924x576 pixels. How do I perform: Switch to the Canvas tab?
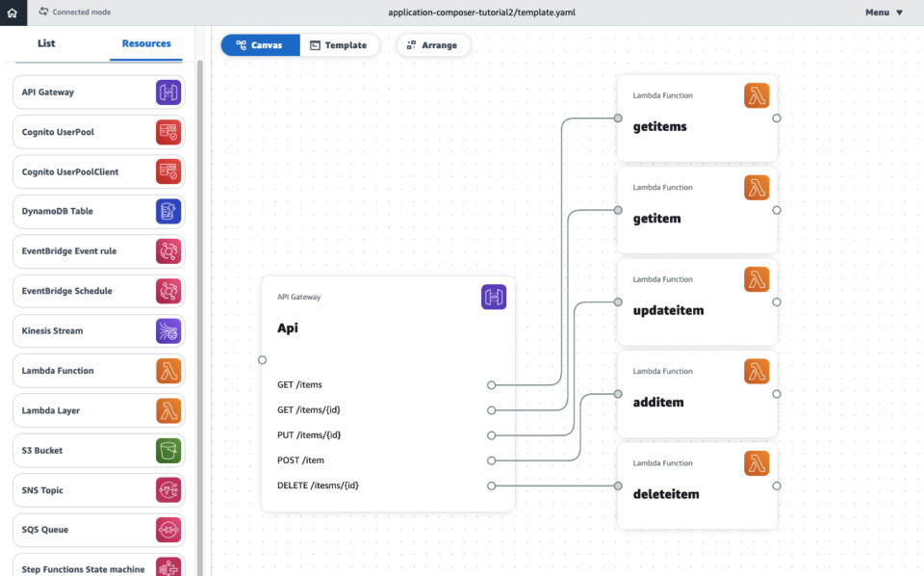tap(260, 44)
